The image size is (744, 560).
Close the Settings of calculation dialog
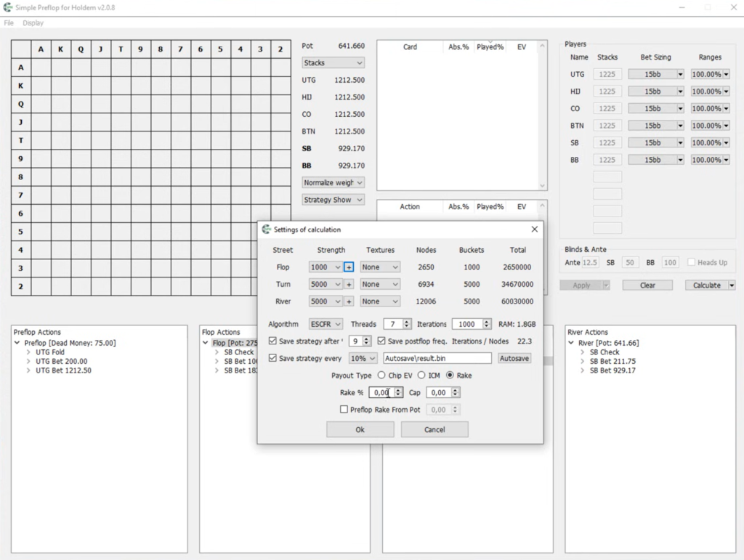(534, 230)
